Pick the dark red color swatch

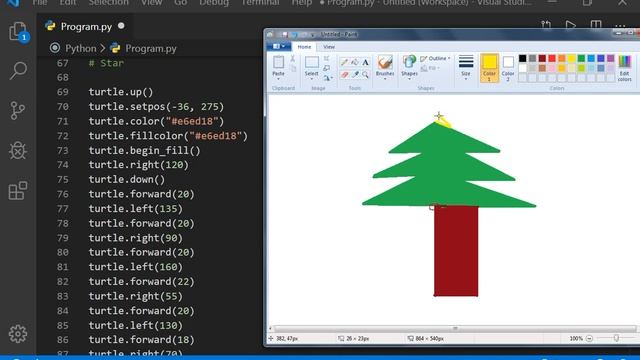pos(542,58)
